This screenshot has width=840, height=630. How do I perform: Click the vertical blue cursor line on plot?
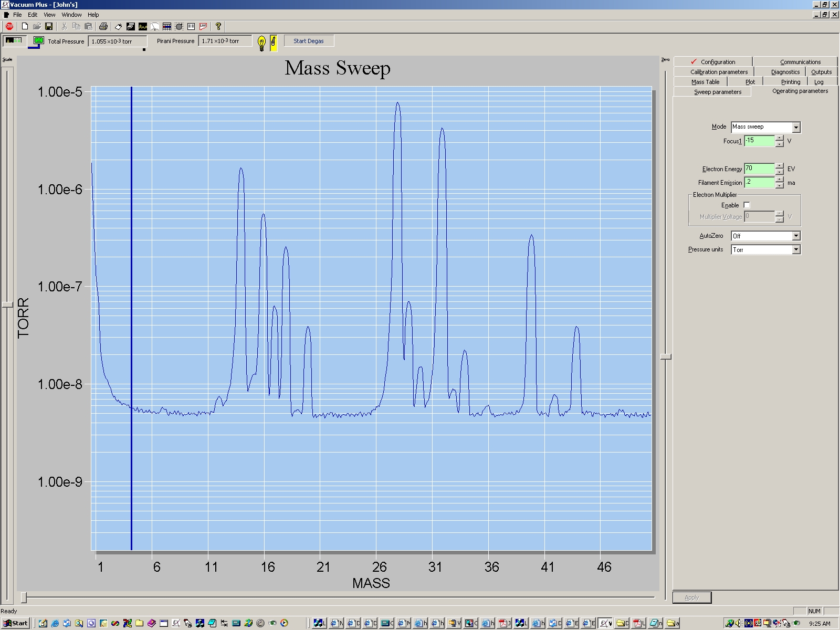click(x=131, y=318)
